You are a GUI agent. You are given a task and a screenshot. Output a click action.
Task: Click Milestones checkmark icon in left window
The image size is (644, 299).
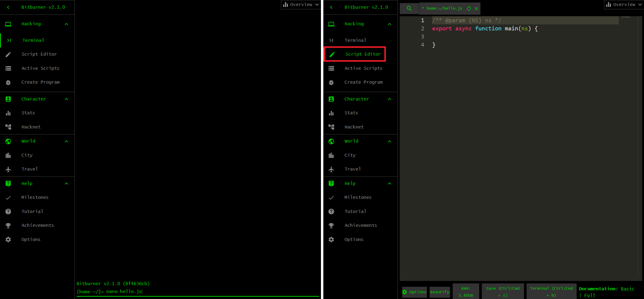(8, 198)
